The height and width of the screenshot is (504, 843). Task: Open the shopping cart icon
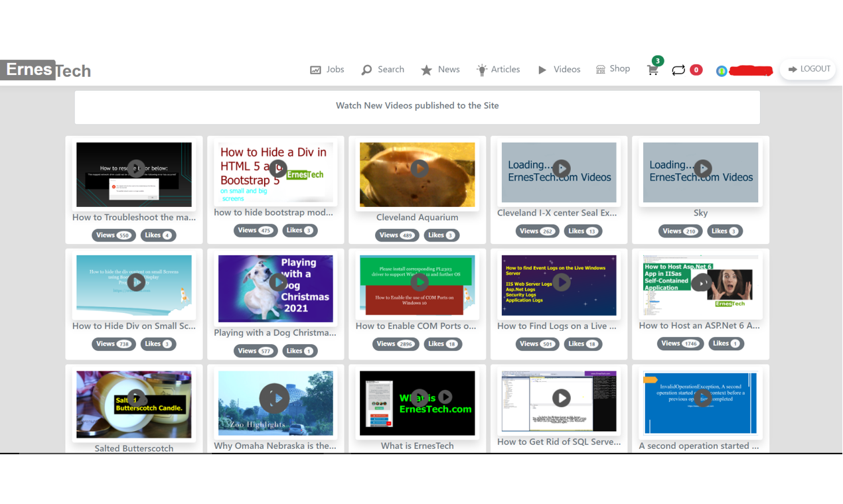pyautogui.click(x=652, y=70)
